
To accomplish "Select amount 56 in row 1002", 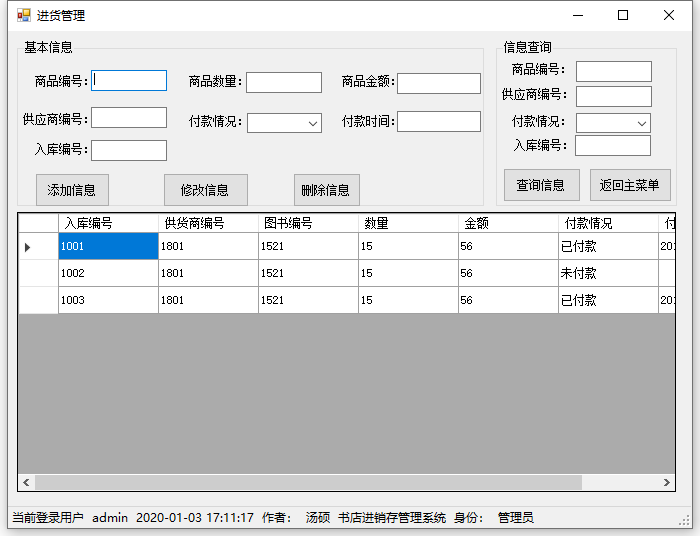I will [x=508, y=273].
